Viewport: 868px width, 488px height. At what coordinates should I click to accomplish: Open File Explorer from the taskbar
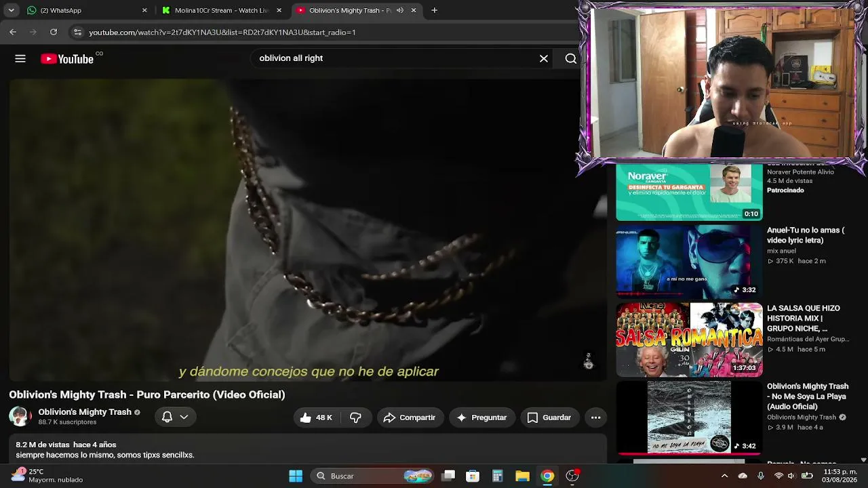click(x=522, y=476)
